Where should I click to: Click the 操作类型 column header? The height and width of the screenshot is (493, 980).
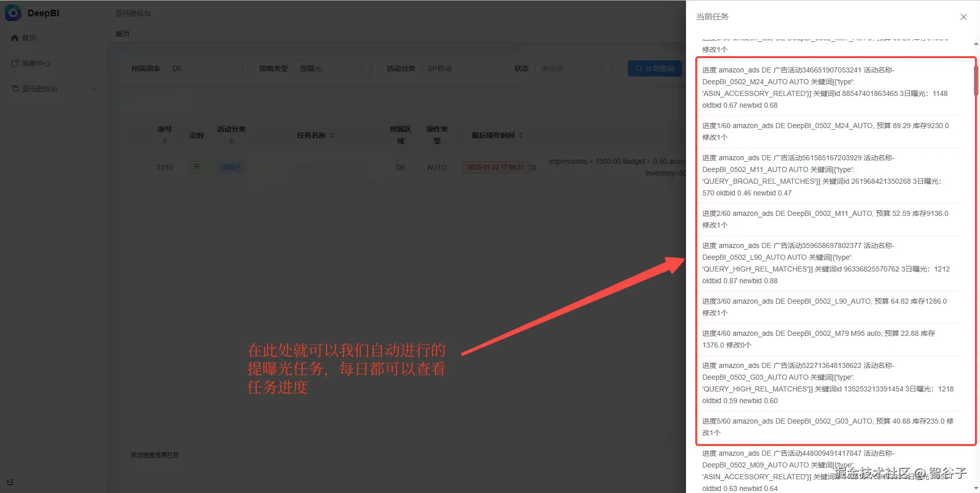point(437,135)
